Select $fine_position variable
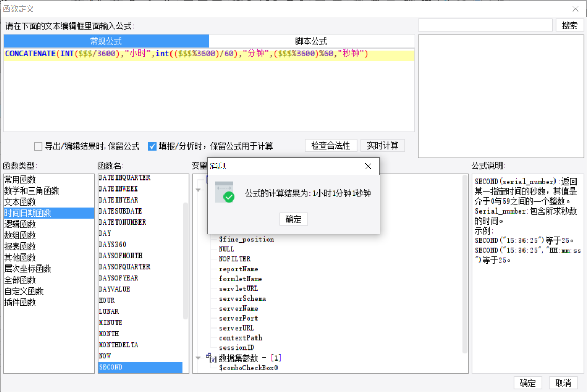 pyautogui.click(x=247, y=239)
